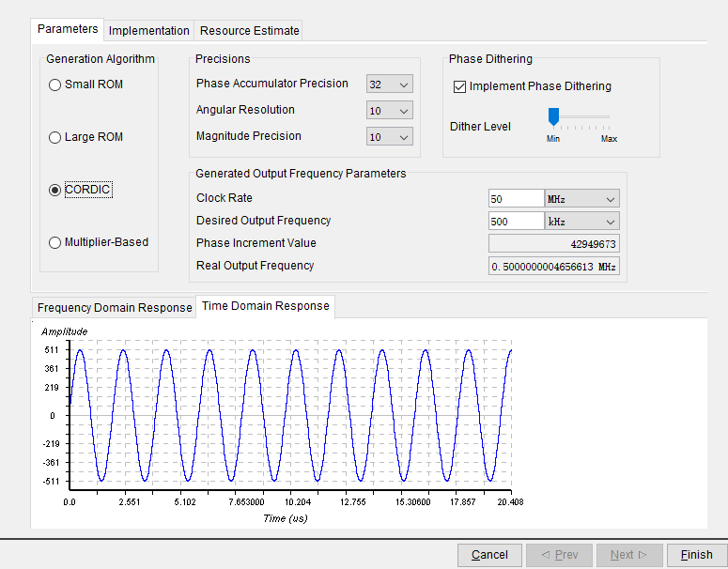728x569 pixels.
Task: Choose the Large ROM radio option
Action: [55, 137]
